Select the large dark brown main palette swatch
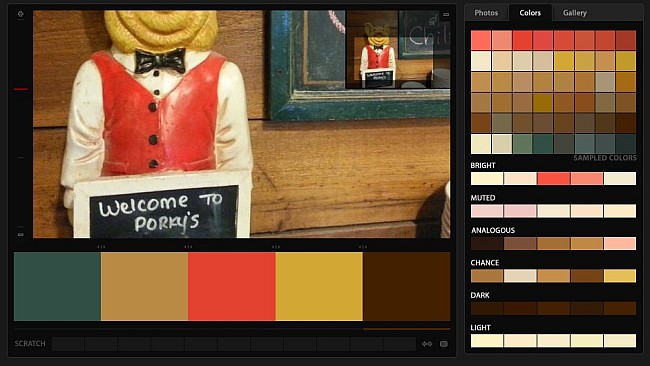Image resolution: width=650 pixels, height=366 pixels. coord(407,286)
